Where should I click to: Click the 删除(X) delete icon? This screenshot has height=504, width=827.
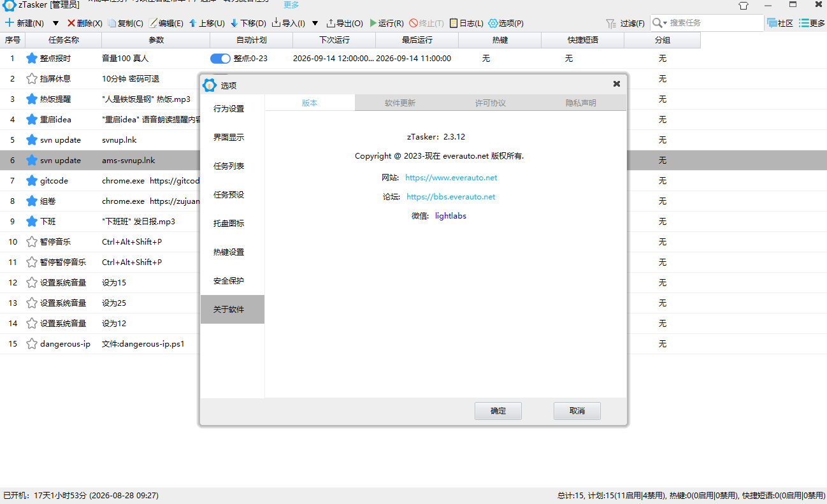click(x=71, y=23)
